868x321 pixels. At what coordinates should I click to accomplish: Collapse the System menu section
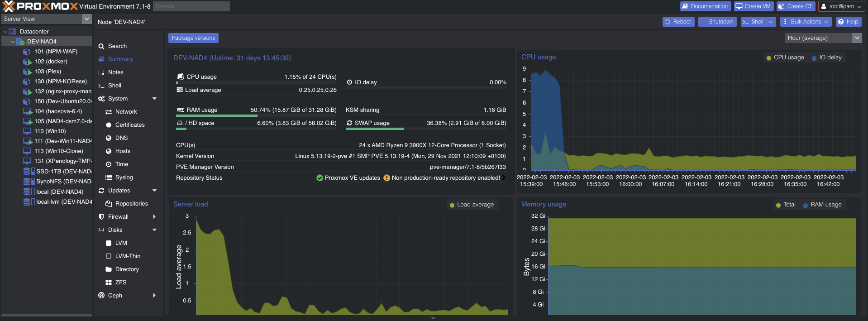click(x=154, y=99)
